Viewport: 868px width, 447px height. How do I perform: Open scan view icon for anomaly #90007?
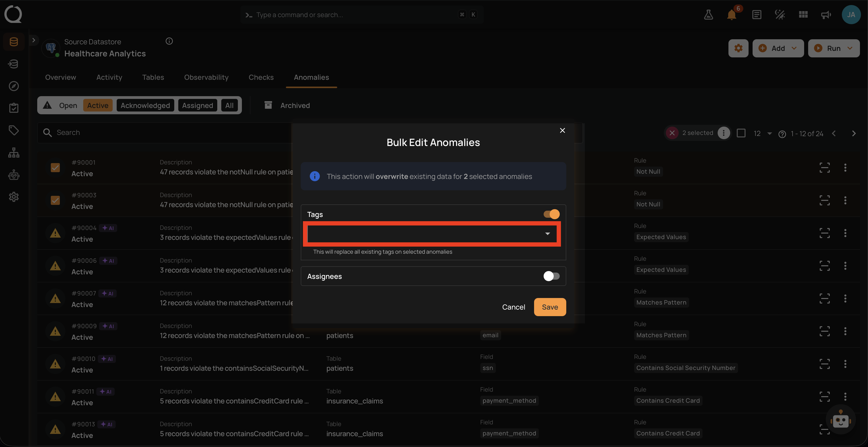coord(824,299)
